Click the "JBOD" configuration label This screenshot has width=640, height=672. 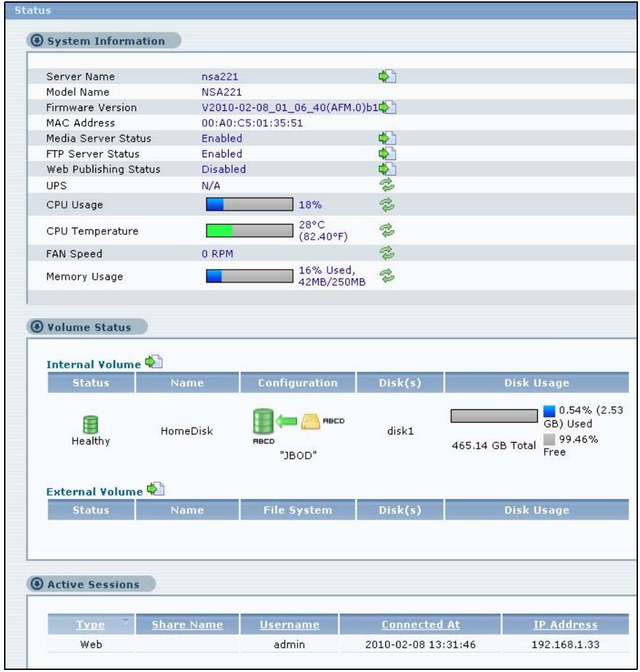click(298, 455)
